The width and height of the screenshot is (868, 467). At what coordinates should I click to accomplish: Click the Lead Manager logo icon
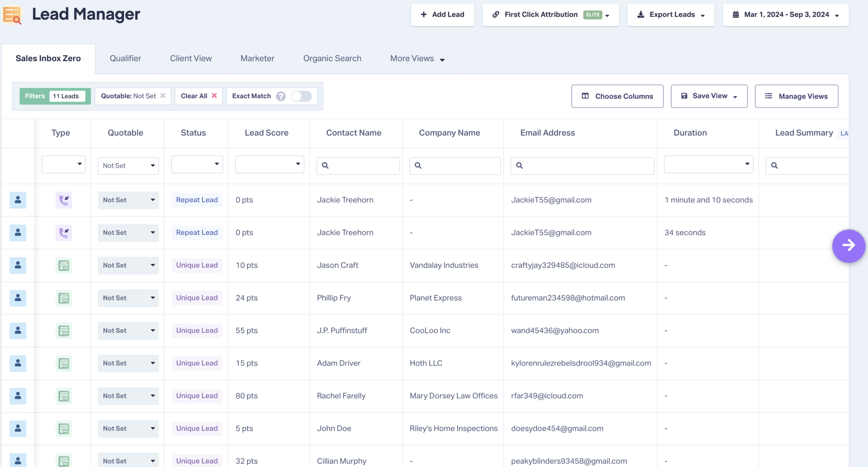[x=12, y=15]
